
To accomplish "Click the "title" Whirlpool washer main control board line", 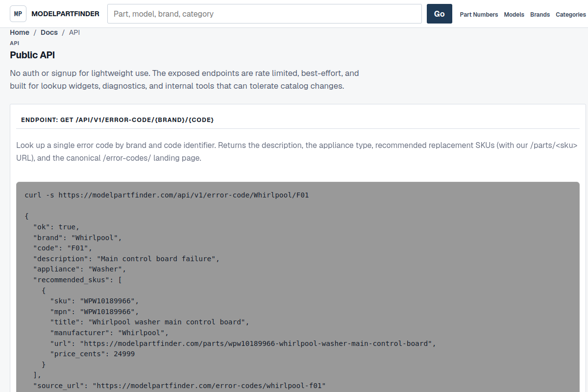I will [149, 322].
